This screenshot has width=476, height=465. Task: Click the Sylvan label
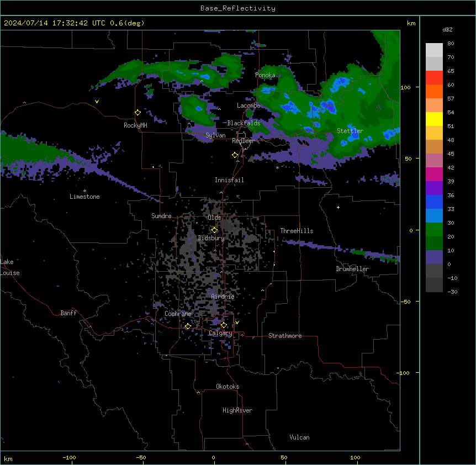[x=215, y=135]
